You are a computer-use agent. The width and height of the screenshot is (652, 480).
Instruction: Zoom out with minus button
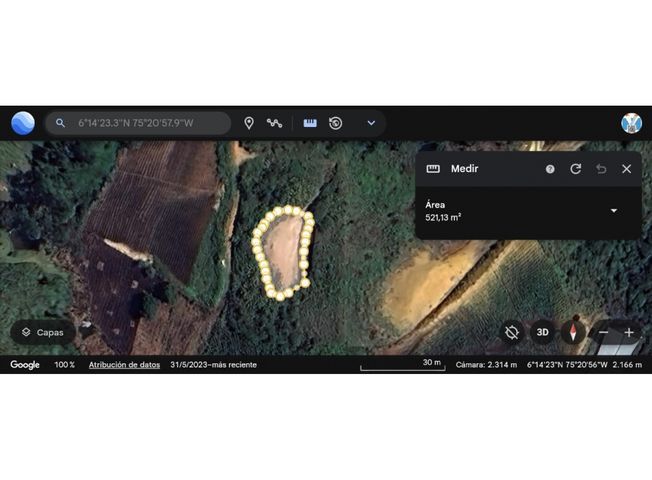pyautogui.click(x=603, y=332)
